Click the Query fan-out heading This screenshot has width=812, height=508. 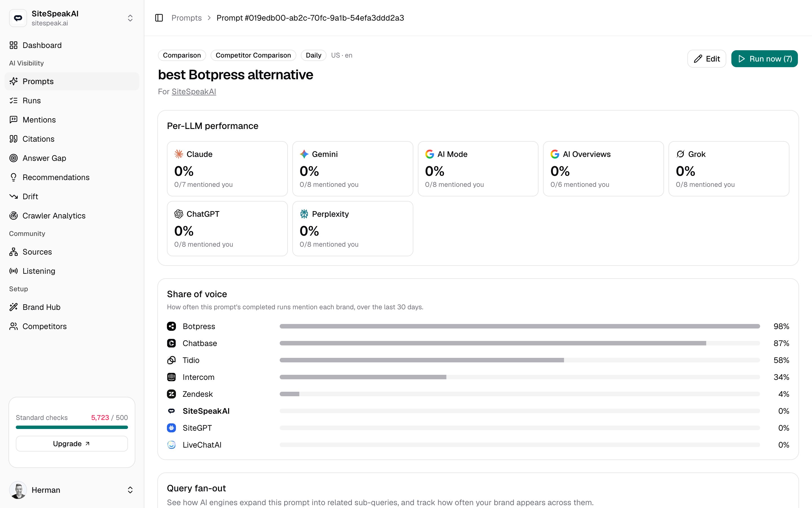(196, 488)
